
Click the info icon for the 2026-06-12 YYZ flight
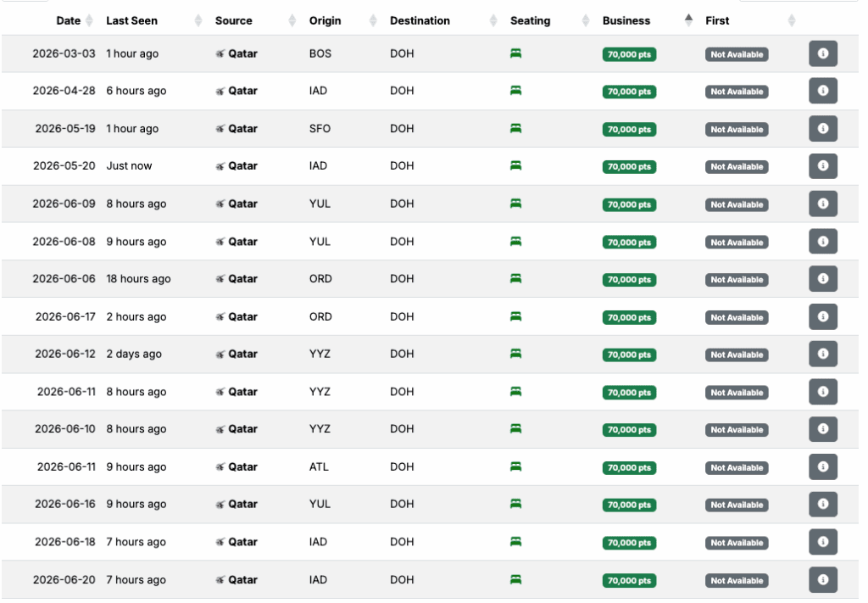tap(823, 354)
